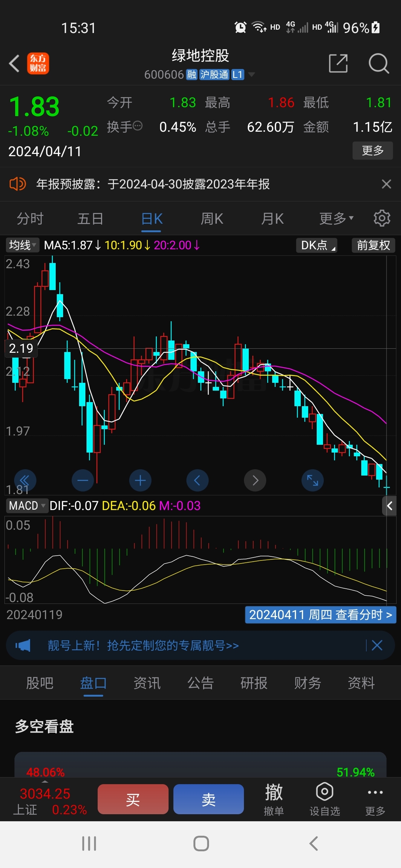Switch to 研报 tab

point(254,683)
